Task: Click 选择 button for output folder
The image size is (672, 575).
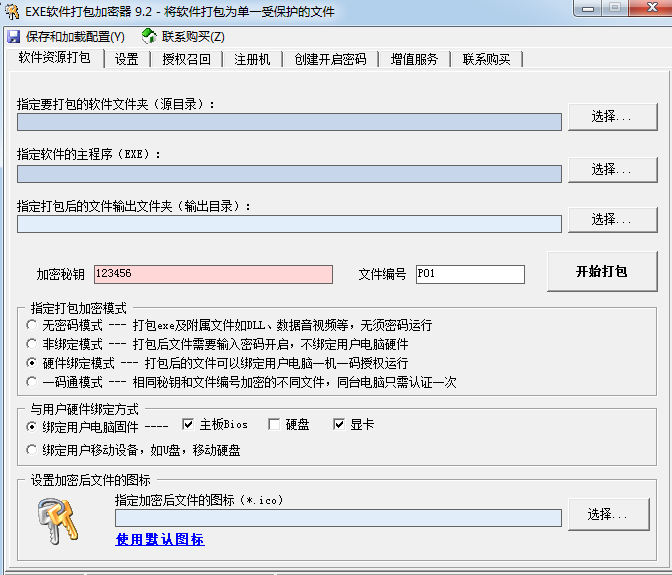Action: (612, 220)
